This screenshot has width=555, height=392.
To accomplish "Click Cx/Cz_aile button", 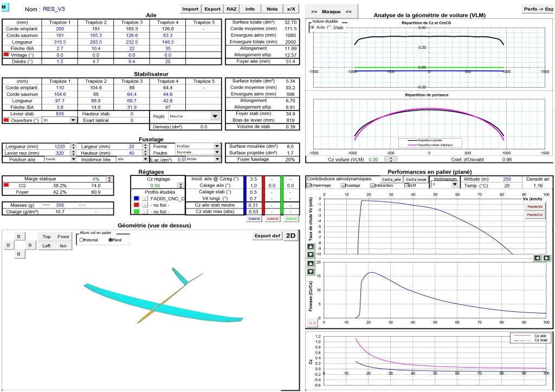I will pos(391,180).
